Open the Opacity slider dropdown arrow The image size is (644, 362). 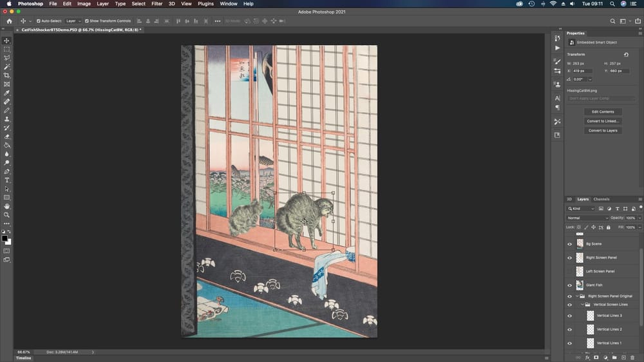click(x=639, y=218)
